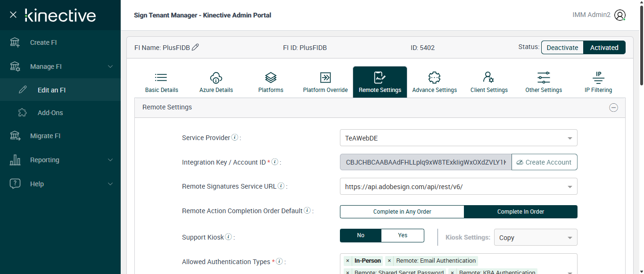Expand the Kiosk Settings Copy dropdown

point(536,238)
